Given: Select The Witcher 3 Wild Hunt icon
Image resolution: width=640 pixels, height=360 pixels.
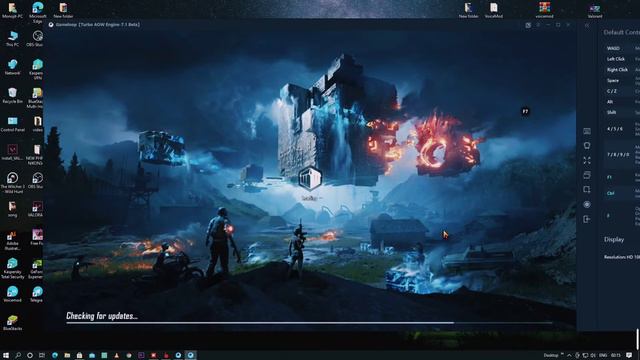Looking at the screenshot, I should (13, 183).
